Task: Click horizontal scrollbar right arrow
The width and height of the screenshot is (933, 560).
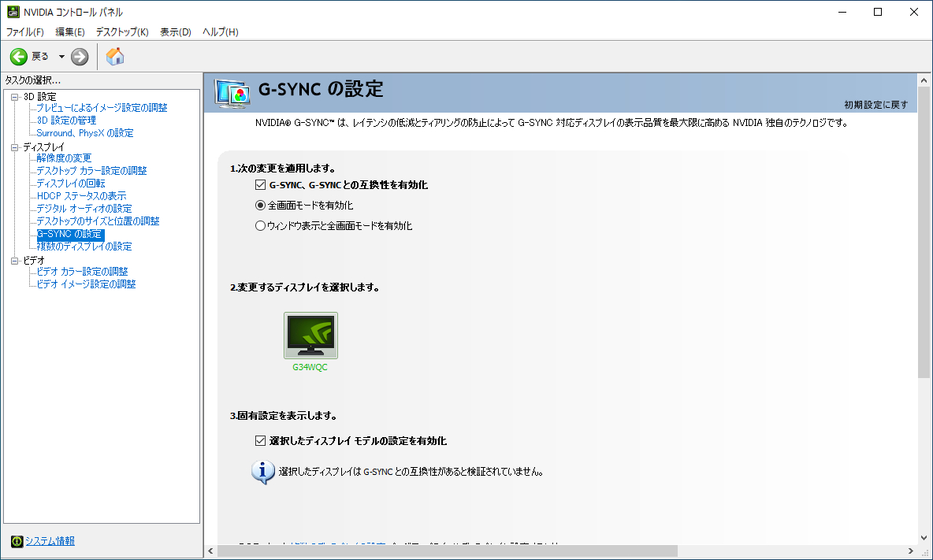Action: coord(910,551)
